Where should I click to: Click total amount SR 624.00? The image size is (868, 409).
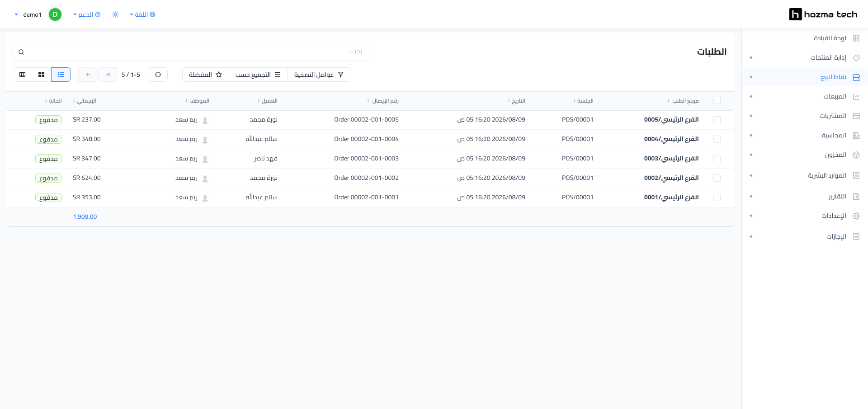[87, 178]
